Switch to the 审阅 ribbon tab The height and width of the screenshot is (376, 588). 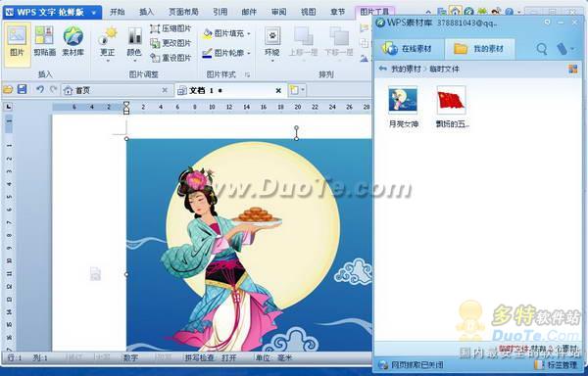coord(278,12)
